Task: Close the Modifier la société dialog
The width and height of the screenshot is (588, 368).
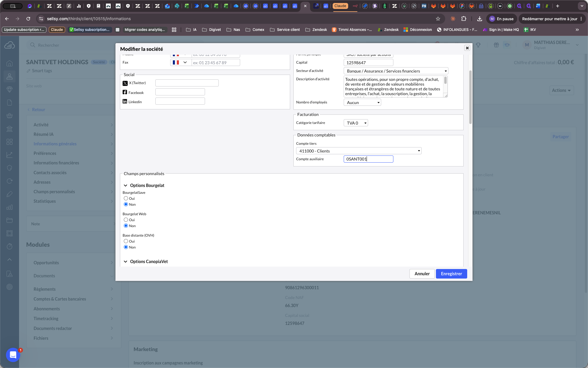Action: click(467, 48)
